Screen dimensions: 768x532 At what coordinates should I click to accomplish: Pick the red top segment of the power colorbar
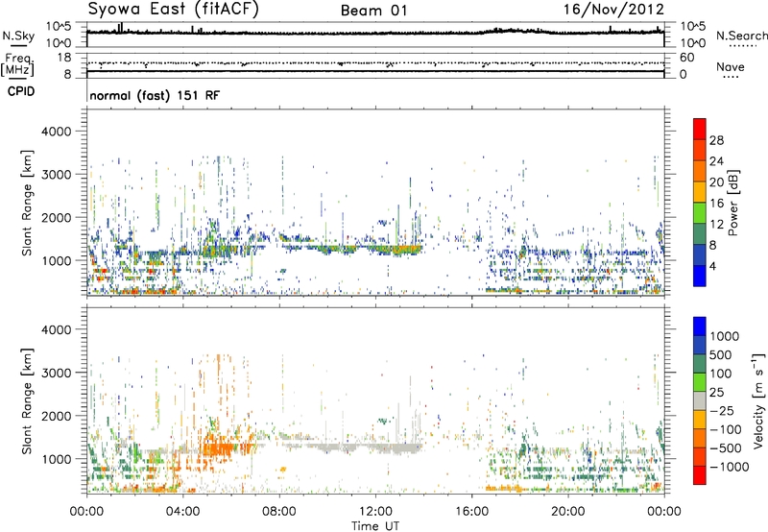tap(700, 130)
